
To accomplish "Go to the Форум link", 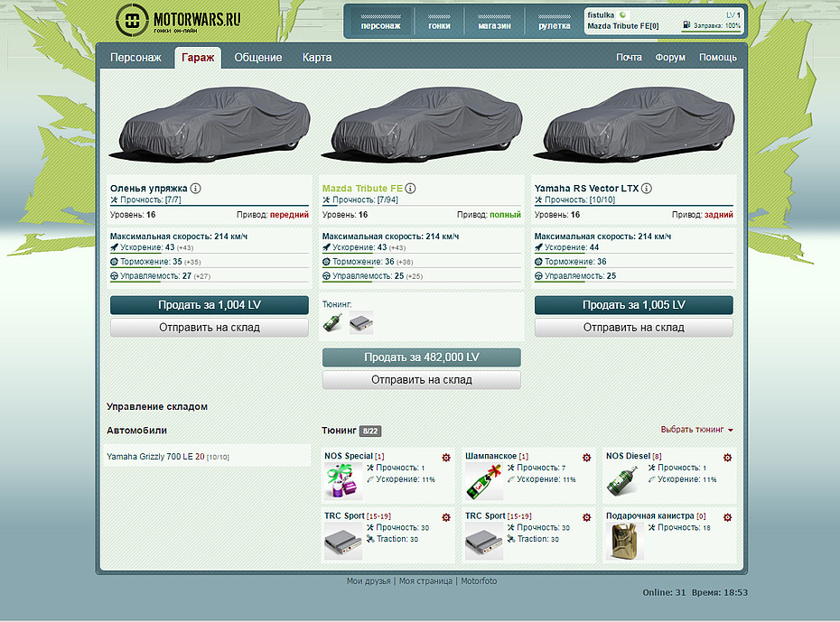I will (670, 57).
